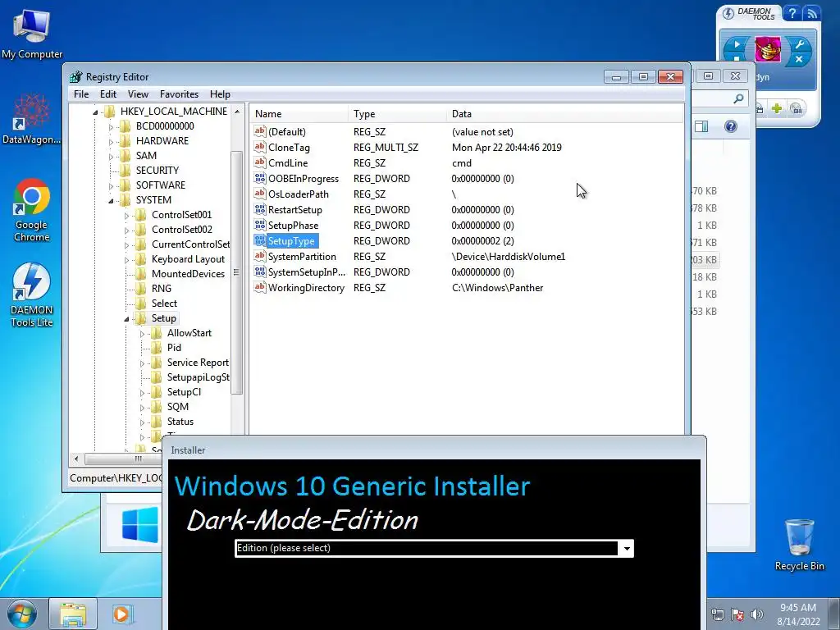Open the Start menu orb
Viewport: 840px width, 630px height.
coord(21,614)
